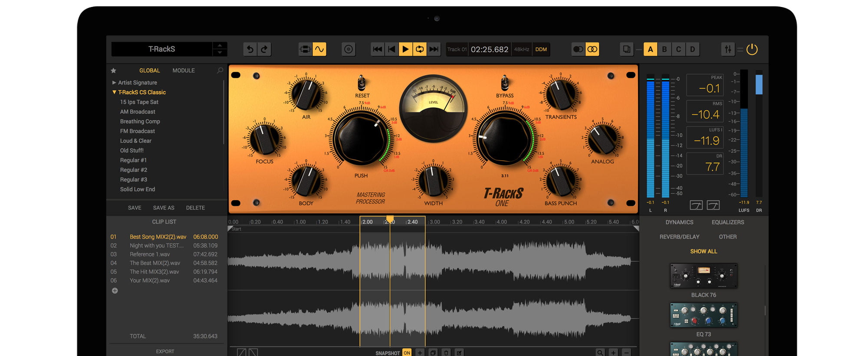Viewport: 868px width, 356px height.
Task: Click SHOW ALL modules
Action: [704, 251]
